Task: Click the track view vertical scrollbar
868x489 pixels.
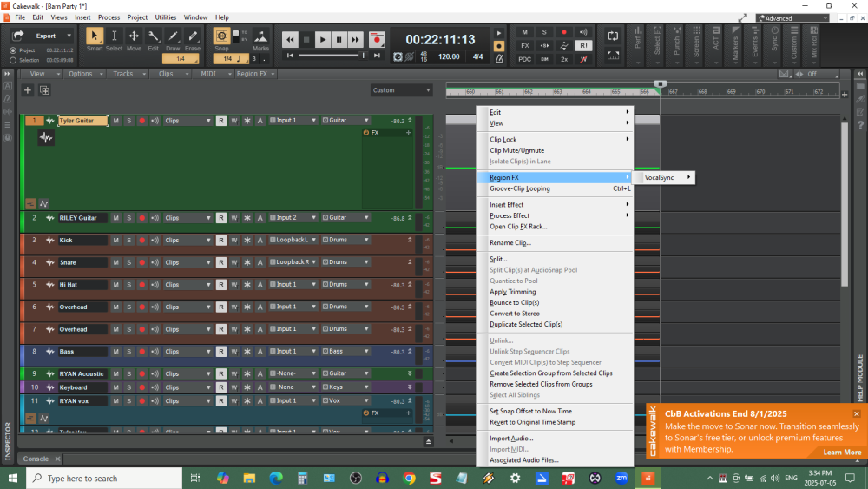Action: [x=845, y=204]
